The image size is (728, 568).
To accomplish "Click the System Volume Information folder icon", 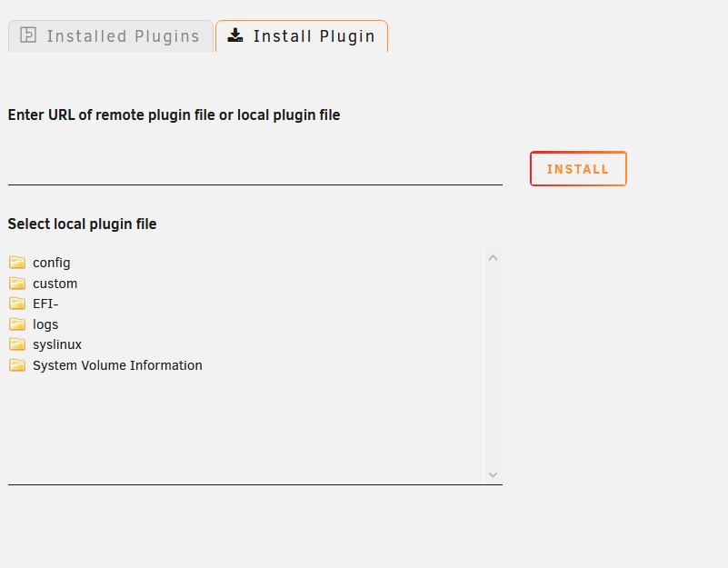I will coord(17,365).
